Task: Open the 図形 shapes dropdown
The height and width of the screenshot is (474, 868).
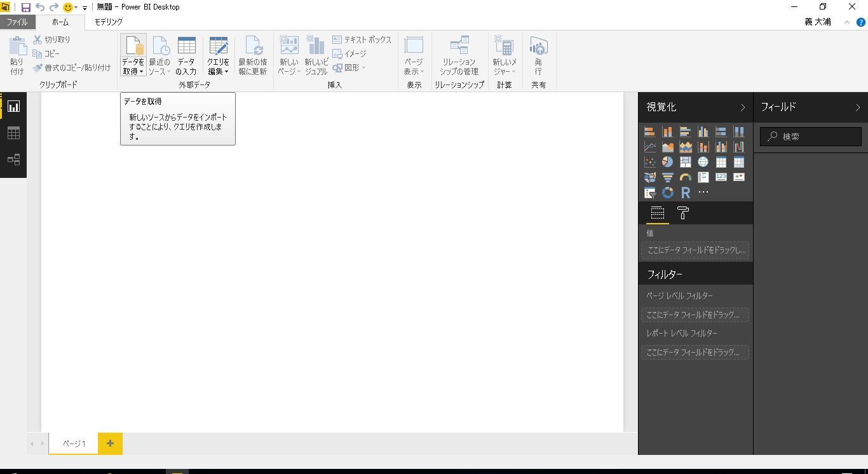Action: point(349,68)
